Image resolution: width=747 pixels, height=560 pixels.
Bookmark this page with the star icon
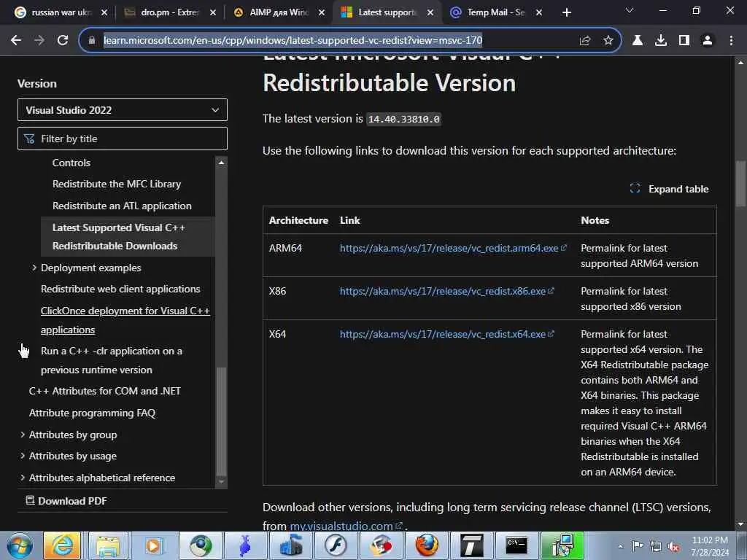pos(608,41)
